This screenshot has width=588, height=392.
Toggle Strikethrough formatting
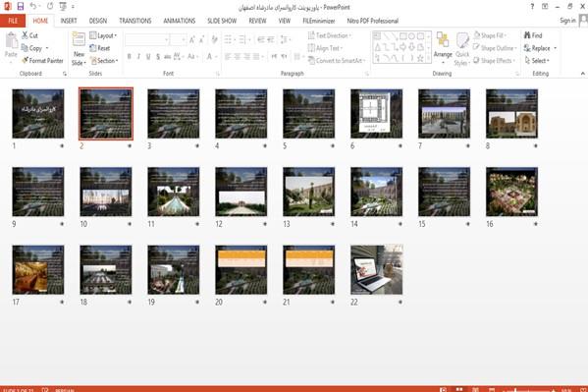(x=167, y=56)
